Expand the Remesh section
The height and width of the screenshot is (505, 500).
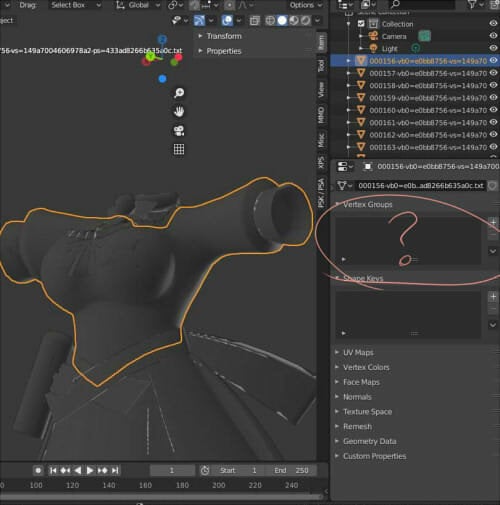[x=357, y=426]
